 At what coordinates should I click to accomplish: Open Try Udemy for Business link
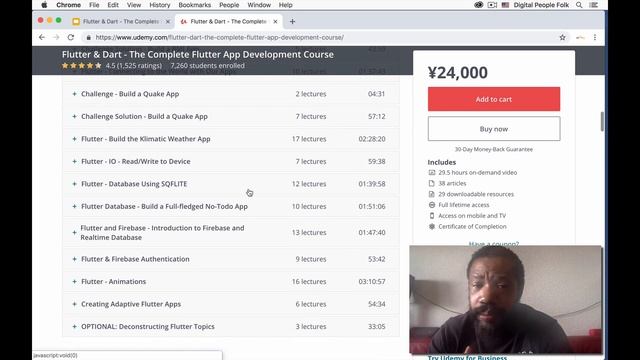coord(467,357)
